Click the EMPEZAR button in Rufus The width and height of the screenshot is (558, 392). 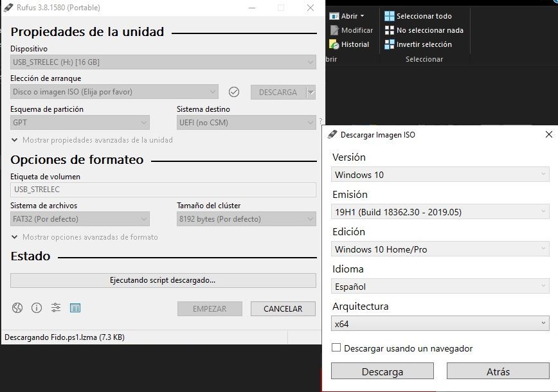[210, 308]
